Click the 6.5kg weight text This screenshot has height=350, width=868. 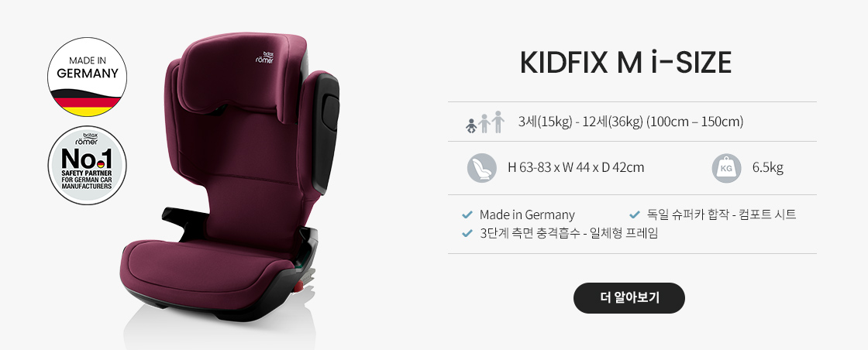point(767,167)
